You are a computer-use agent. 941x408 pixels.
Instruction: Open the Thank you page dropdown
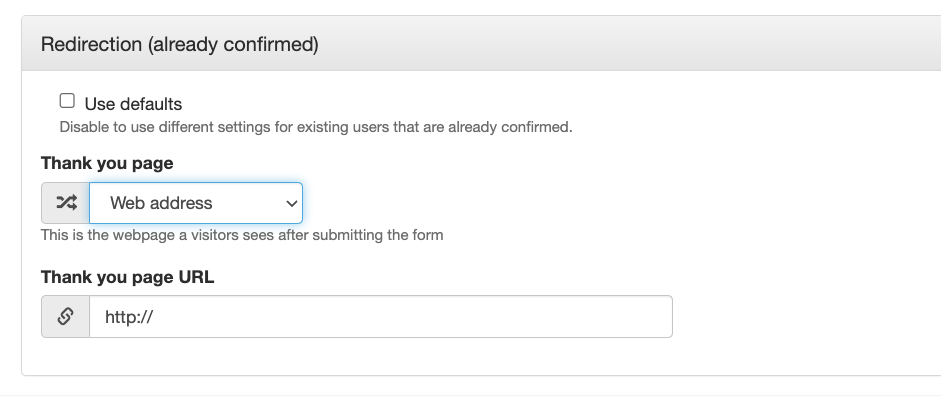(196, 203)
